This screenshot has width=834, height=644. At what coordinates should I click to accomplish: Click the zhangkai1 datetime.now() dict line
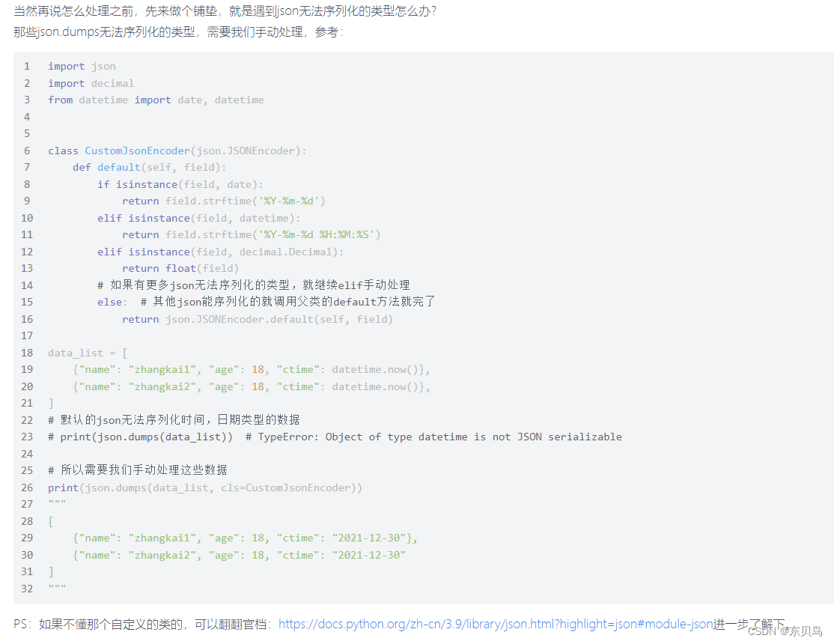tap(252, 369)
